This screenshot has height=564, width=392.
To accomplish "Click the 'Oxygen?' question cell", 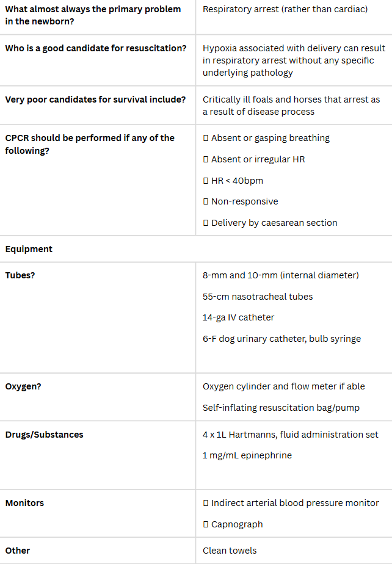I will tap(23, 386).
